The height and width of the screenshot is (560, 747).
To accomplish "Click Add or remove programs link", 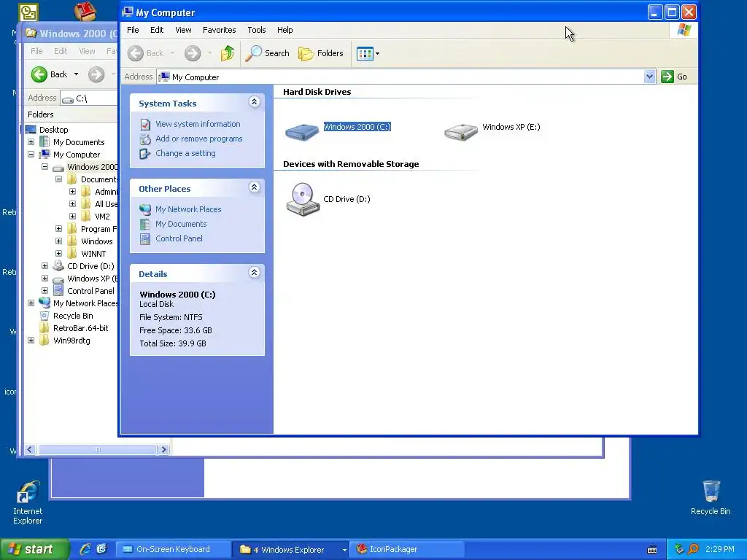I will (198, 139).
